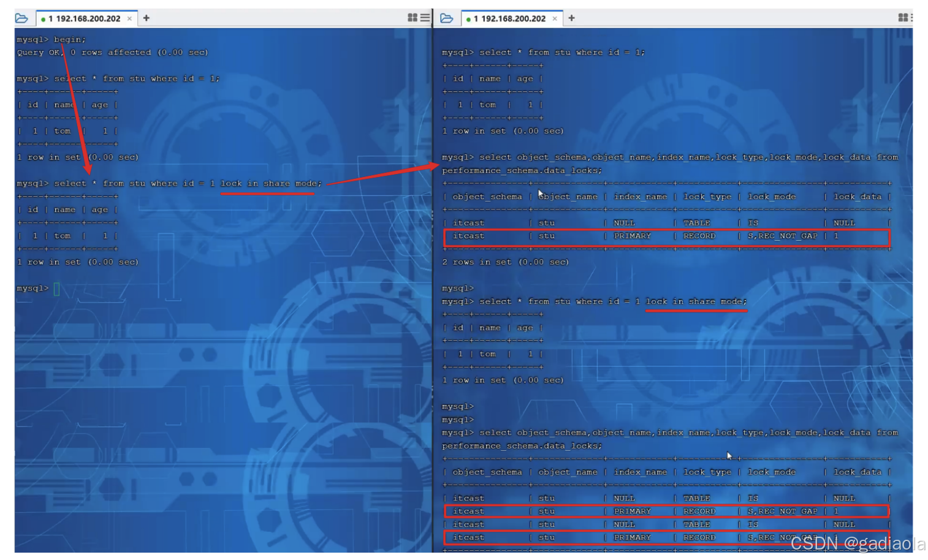The image size is (928, 560).
Task: Open the tile layout icon in left pane
Action: (413, 18)
